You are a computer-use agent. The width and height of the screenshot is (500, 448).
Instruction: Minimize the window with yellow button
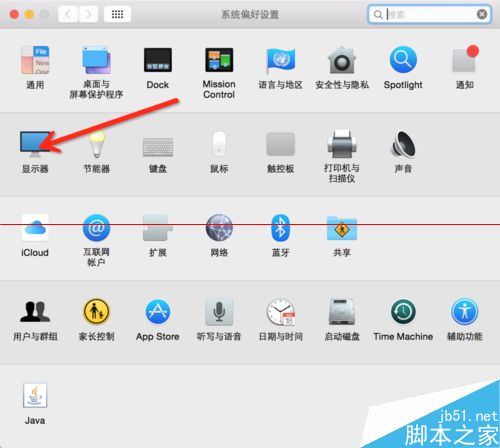[x=29, y=14]
